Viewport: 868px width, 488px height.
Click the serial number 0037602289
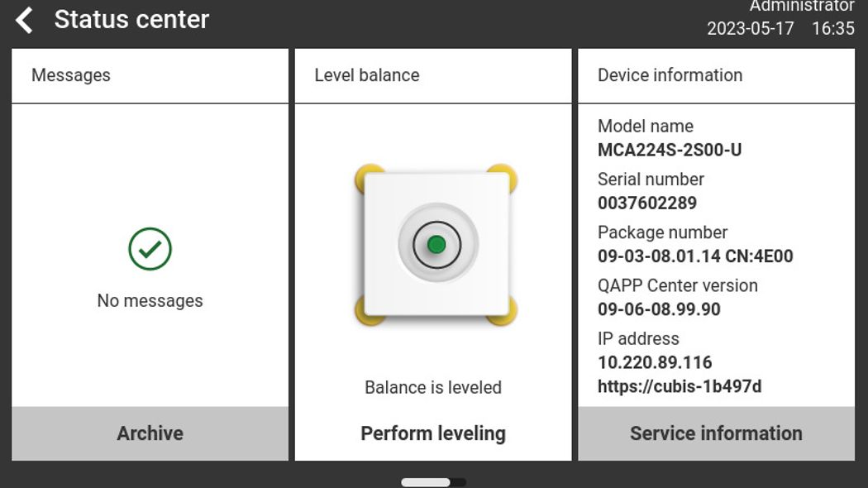(647, 203)
